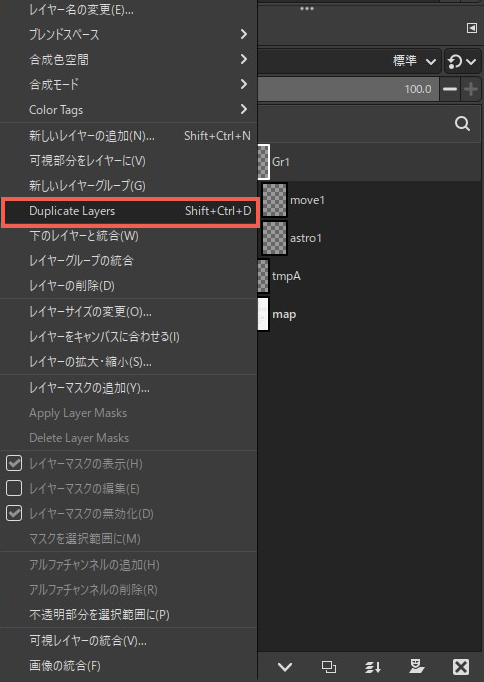484x682 pixels.
Task: Toggle the レイヤーマスクの表示 checkbox
Action: (14, 463)
